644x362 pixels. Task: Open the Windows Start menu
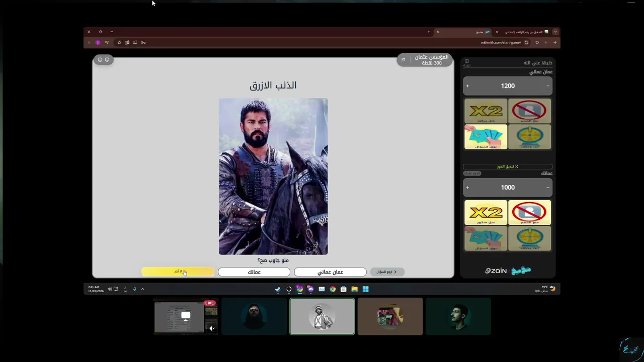(x=366, y=289)
